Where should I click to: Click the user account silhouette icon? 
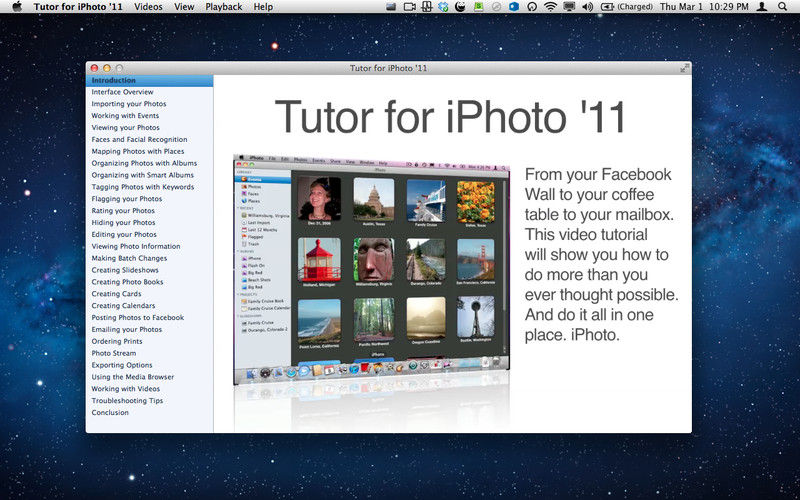pyautogui.click(x=761, y=7)
